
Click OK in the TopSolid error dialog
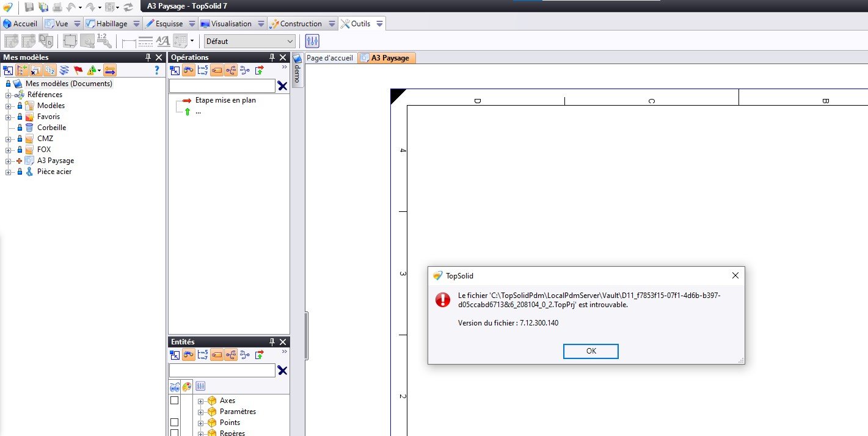pyautogui.click(x=591, y=351)
